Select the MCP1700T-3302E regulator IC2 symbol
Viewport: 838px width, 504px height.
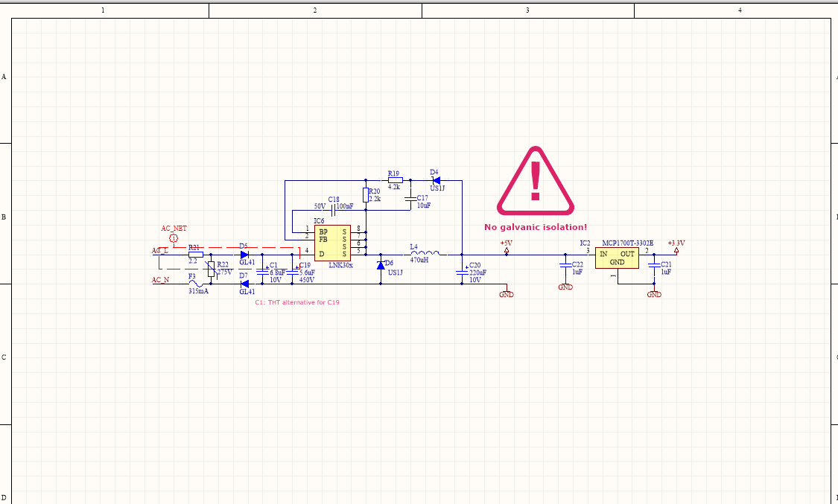click(x=617, y=258)
